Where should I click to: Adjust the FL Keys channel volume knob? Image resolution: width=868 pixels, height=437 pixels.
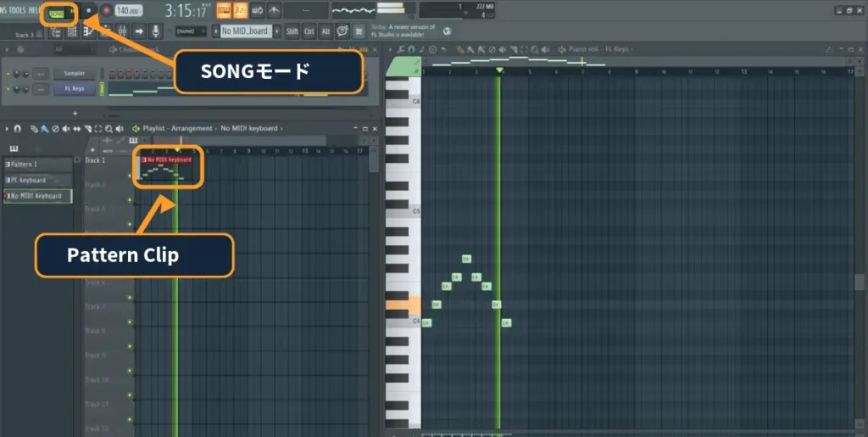click(x=25, y=89)
